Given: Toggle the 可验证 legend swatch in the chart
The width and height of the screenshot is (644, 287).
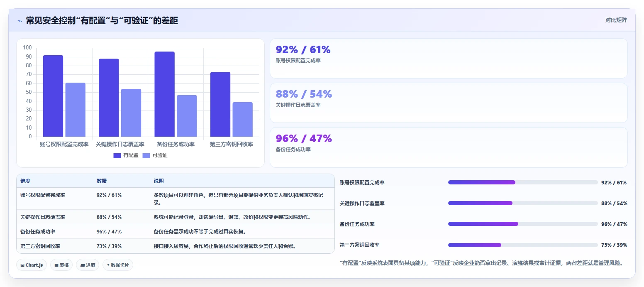Looking at the screenshot, I should tap(146, 156).
